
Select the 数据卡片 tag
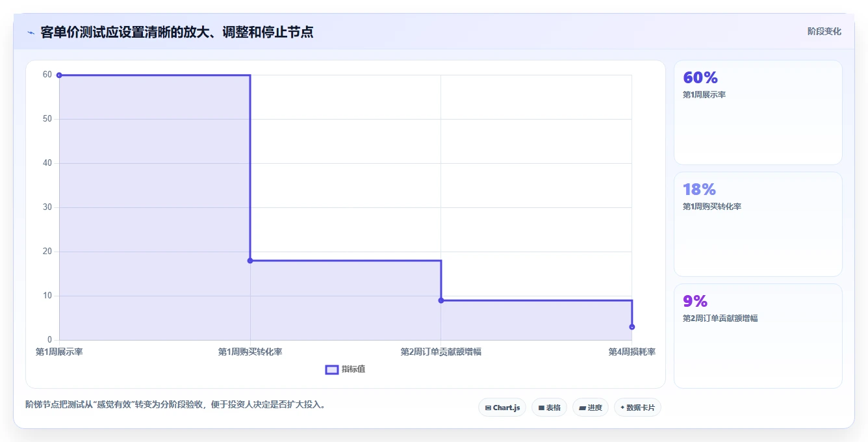[x=637, y=408]
